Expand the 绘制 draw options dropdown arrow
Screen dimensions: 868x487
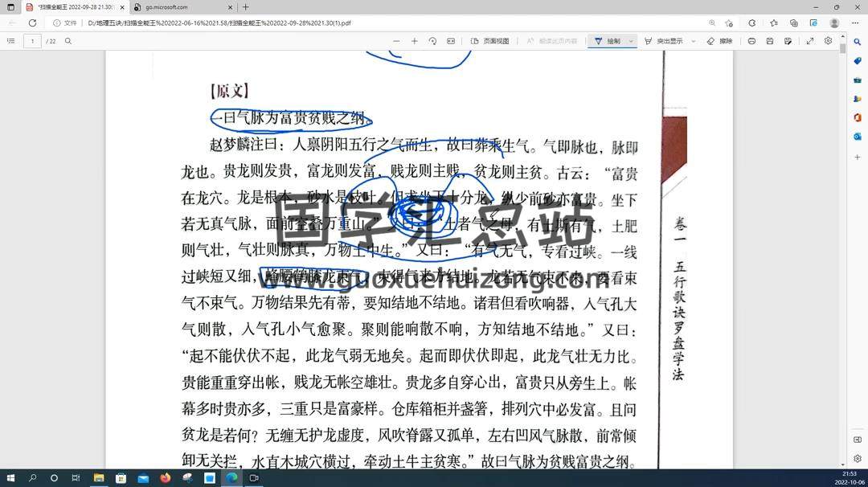click(631, 41)
